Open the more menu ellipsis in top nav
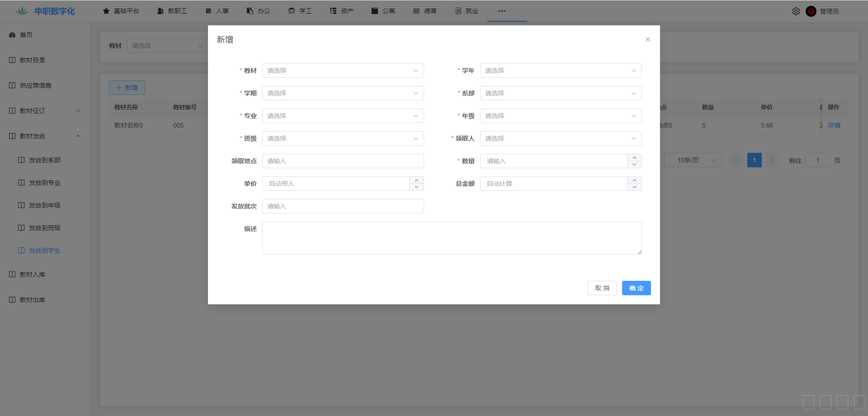This screenshot has height=416, width=868. click(x=501, y=11)
